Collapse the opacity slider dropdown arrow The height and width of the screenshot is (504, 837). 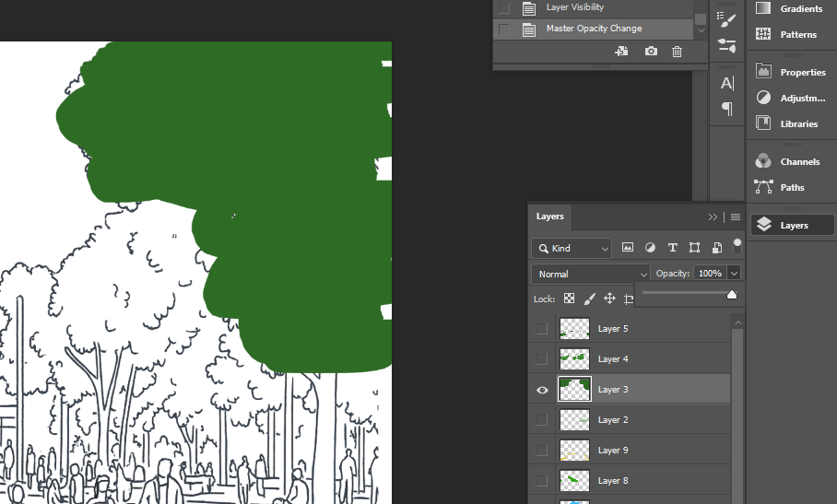click(x=734, y=274)
